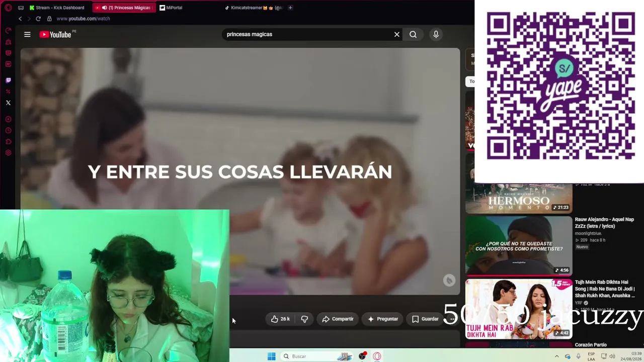This screenshot has height=362, width=644.
Task: Visit the moonlightblue. channel link
Action: click(589, 233)
